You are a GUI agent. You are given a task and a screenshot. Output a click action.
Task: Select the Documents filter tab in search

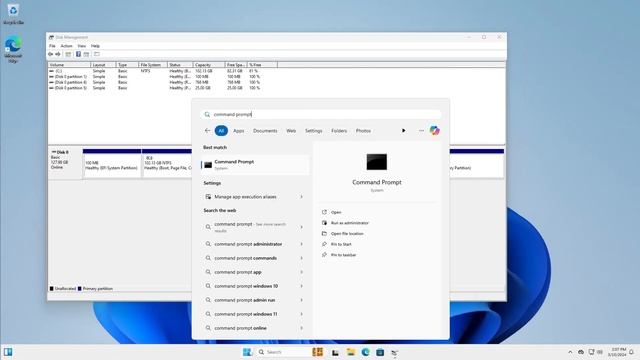click(265, 131)
